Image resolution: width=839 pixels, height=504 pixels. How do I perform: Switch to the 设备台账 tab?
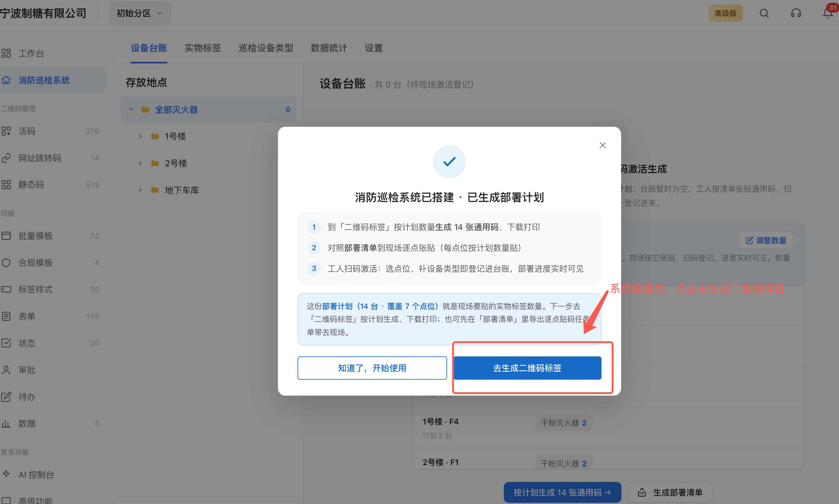click(x=149, y=48)
